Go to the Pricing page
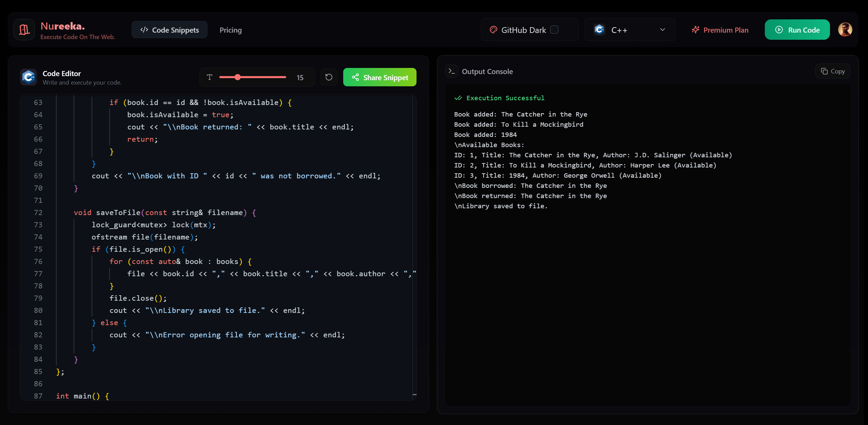The width and height of the screenshot is (868, 425). (x=230, y=30)
